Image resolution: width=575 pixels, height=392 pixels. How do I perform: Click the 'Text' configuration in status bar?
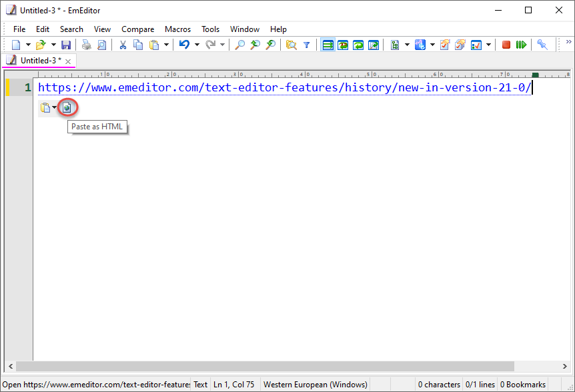click(201, 384)
